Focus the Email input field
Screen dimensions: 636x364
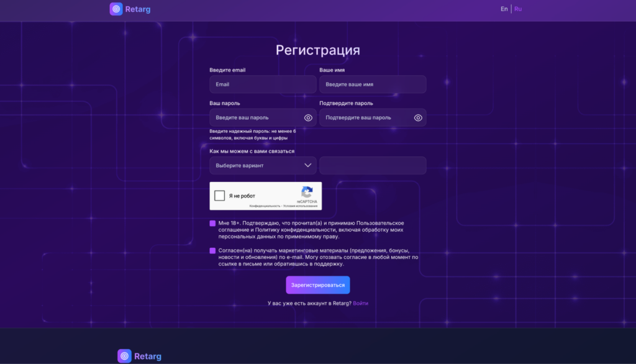click(x=263, y=84)
